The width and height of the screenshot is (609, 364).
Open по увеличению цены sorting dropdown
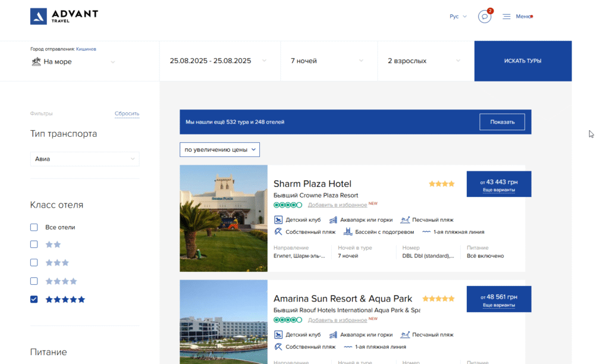(219, 149)
